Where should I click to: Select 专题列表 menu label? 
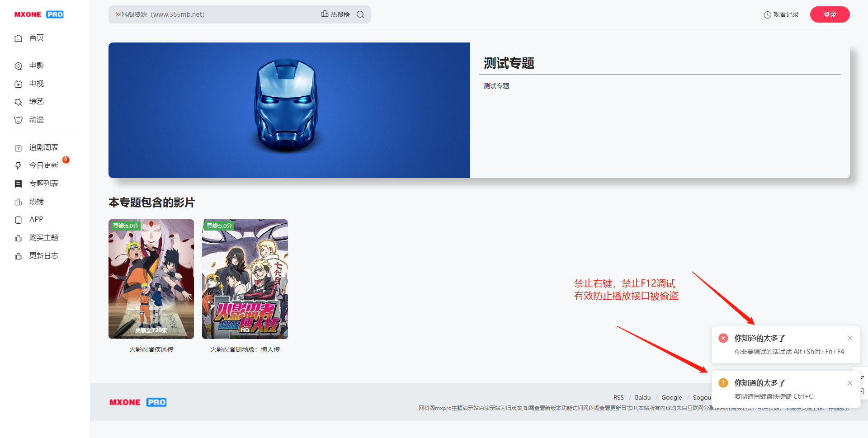(x=44, y=183)
